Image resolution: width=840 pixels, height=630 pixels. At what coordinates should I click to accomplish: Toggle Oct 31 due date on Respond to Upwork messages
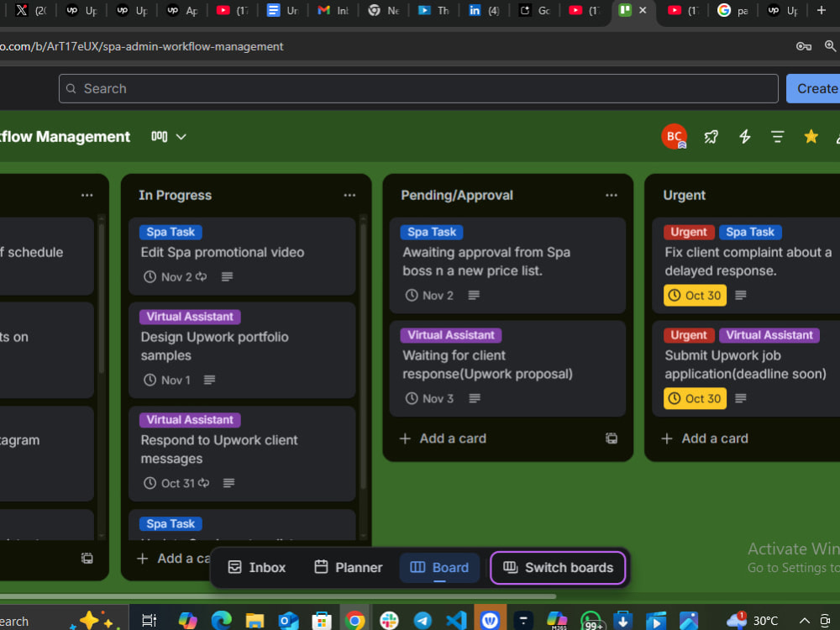pos(176,483)
